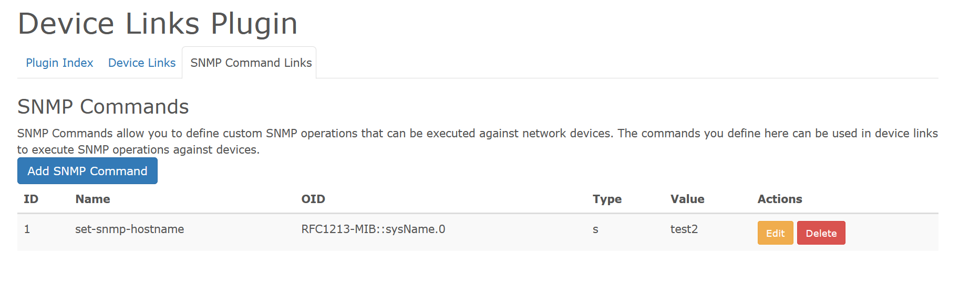Click the RFC1213-MIB::sysName.0 OID cell

point(373,229)
